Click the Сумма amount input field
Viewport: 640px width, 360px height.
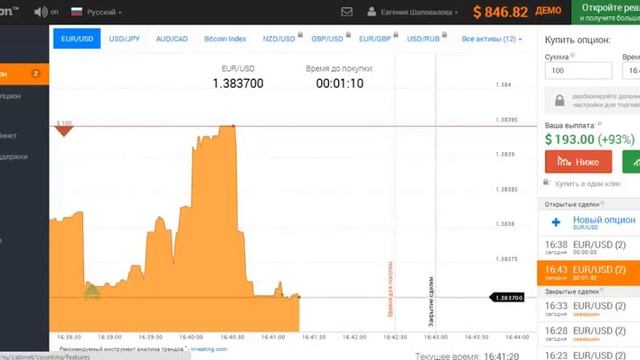coord(578,71)
